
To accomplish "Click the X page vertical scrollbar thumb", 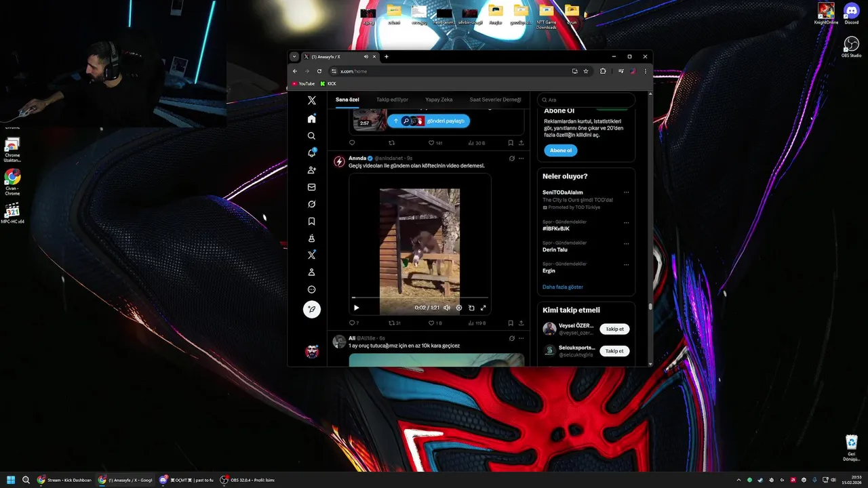I will pyautogui.click(x=650, y=306).
